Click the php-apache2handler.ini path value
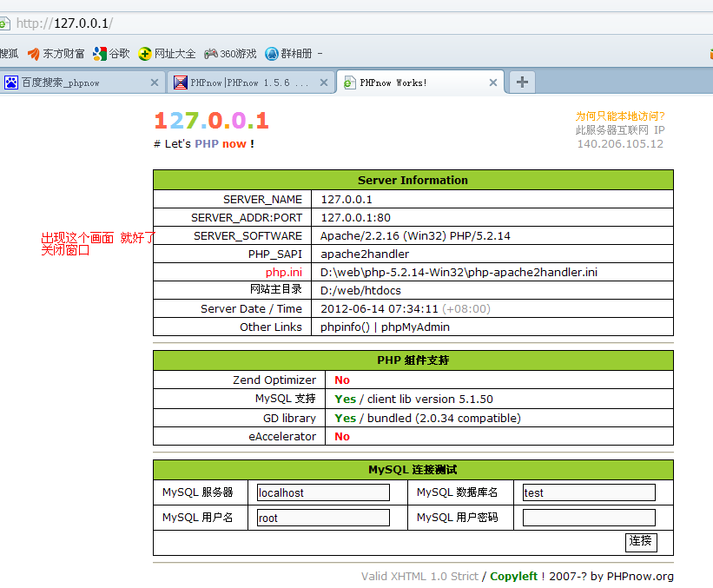713x588 pixels. coord(459,272)
